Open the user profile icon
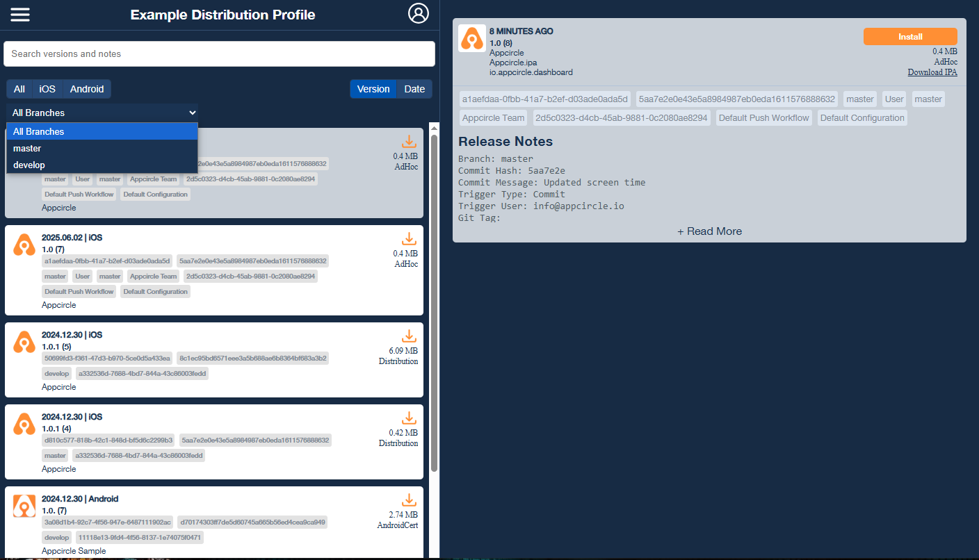 click(419, 14)
